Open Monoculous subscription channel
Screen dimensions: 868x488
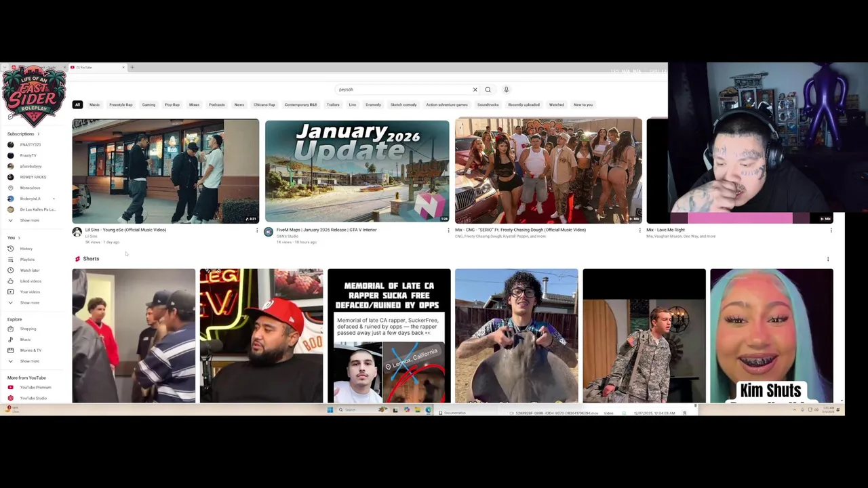pos(30,188)
